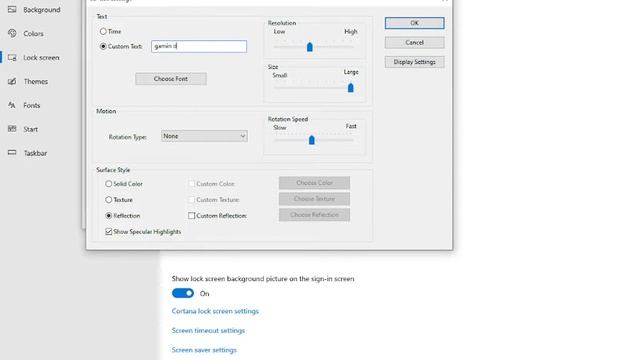
Task: Turn off lock screen background picture toggle
Action: click(x=182, y=293)
